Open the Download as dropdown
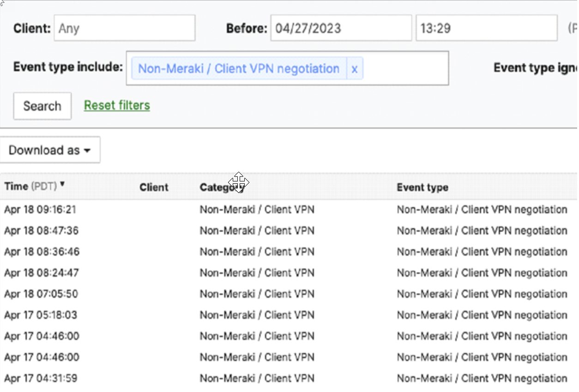This screenshot has height=392, width=579. coord(49,150)
